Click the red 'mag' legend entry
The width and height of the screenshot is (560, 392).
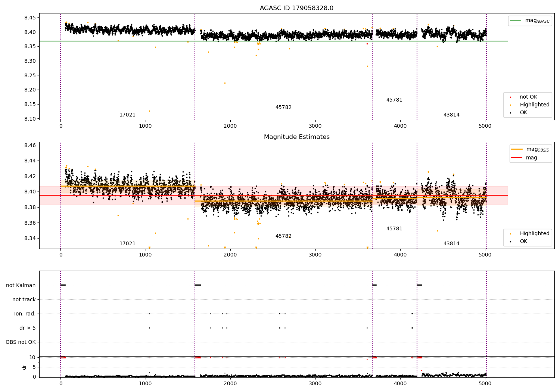click(x=524, y=158)
